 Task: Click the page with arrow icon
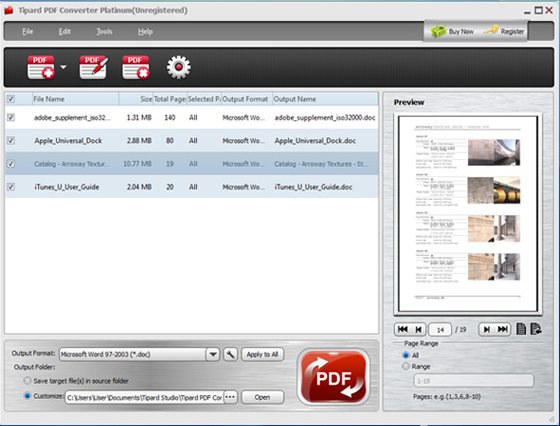(536, 329)
